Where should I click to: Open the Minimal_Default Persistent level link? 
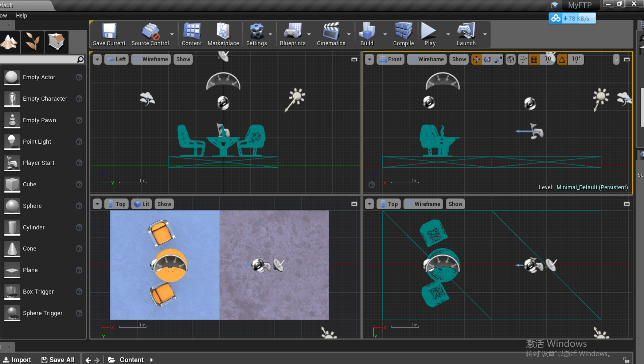click(x=592, y=187)
